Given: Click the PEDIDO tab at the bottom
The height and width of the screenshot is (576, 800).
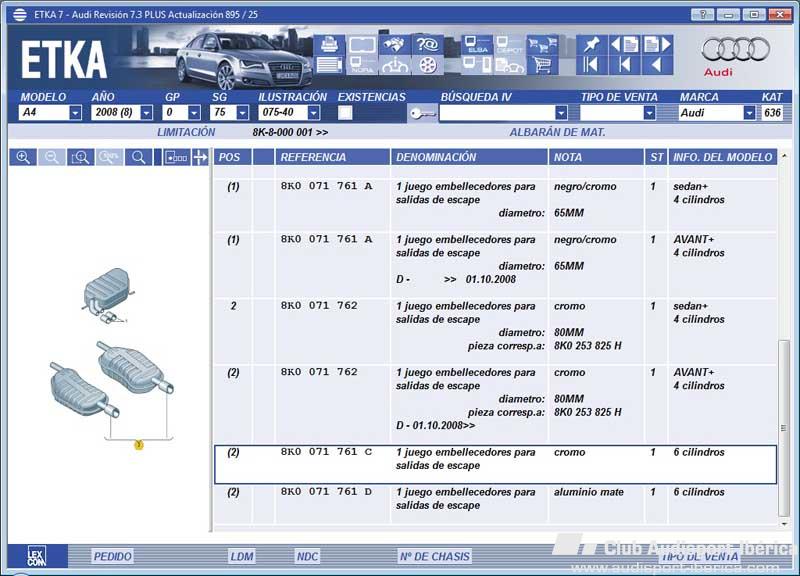Looking at the screenshot, I should pos(112,556).
